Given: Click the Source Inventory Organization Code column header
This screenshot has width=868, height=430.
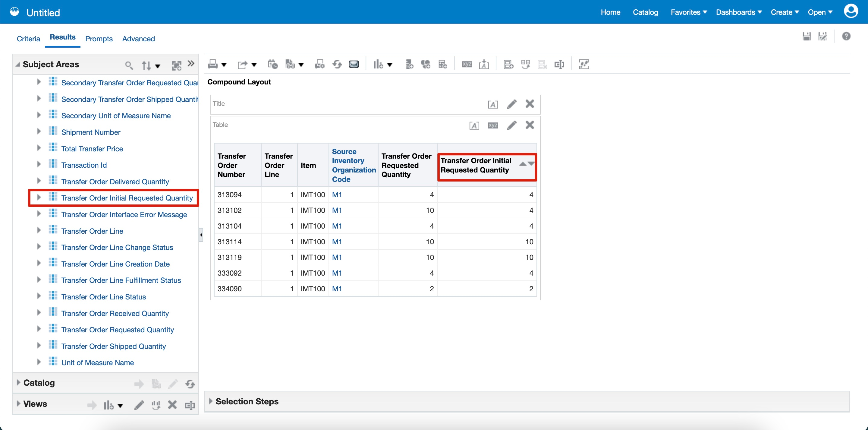Looking at the screenshot, I should point(353,165).
